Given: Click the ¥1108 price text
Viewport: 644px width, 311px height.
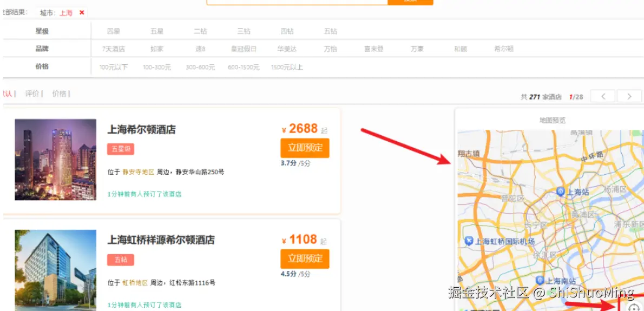Looking at the screenshot, I should (x=300, y=239).
